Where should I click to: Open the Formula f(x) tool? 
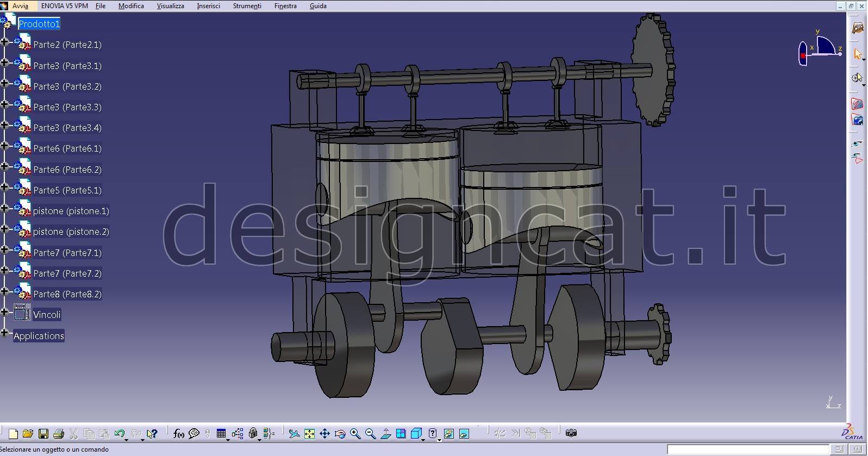178,434
